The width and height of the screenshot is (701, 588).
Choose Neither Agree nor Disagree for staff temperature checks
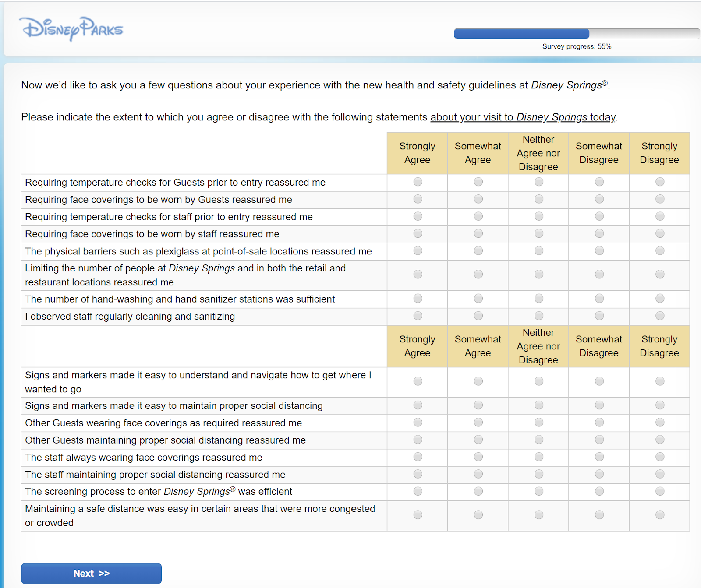(x=538, y=216)
